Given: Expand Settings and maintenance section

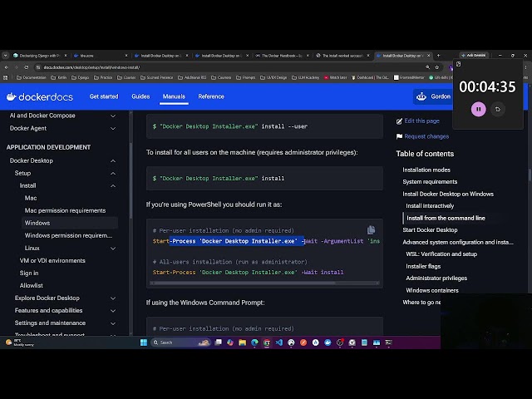Looking at the screenshot, I should click(x=113, y=323).
